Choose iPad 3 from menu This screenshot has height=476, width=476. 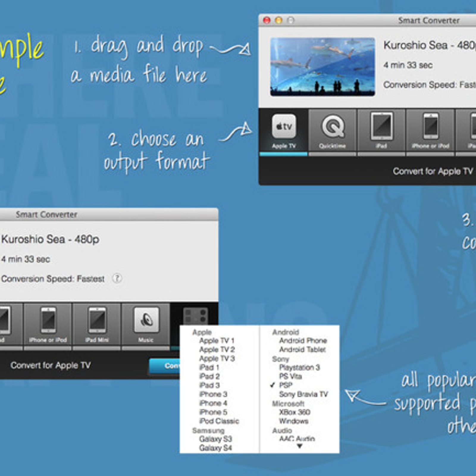209,385
